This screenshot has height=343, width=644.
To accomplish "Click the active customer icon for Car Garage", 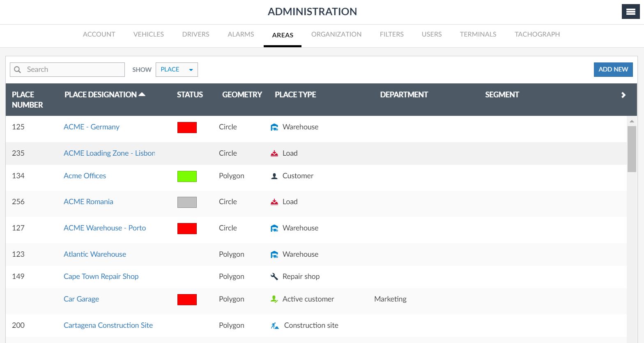I will click(274, 299).
